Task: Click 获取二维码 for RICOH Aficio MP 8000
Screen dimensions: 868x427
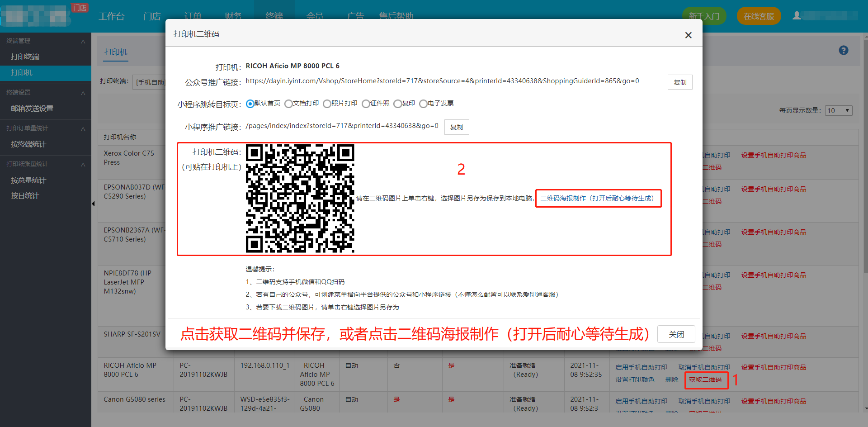Action: point(705,380)
